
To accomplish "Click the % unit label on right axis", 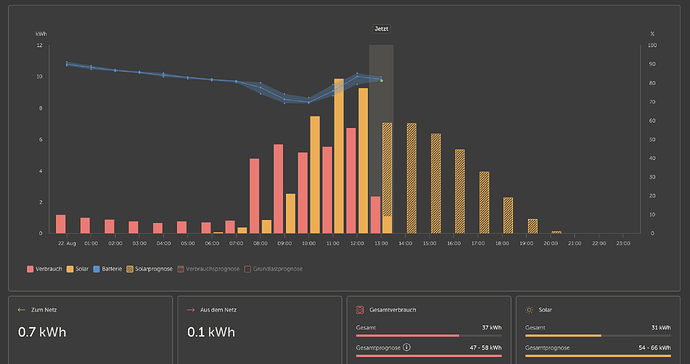I will [x=652, y=34].
